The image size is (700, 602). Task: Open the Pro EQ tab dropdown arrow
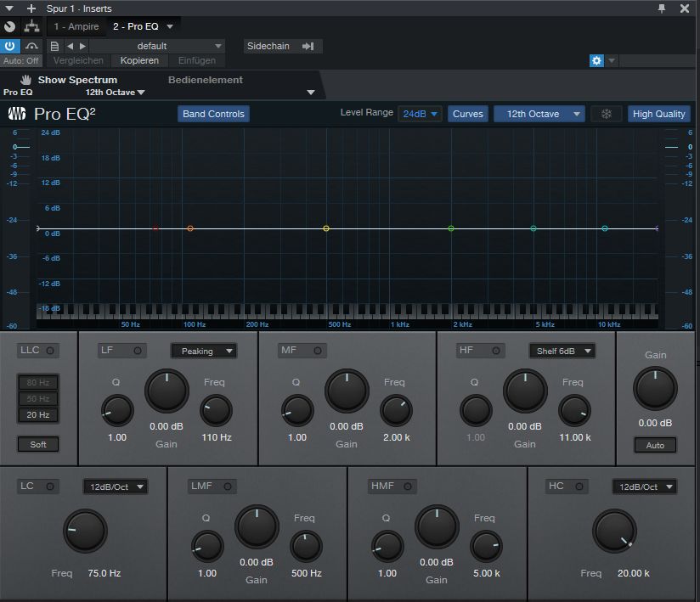pos(170,27)
